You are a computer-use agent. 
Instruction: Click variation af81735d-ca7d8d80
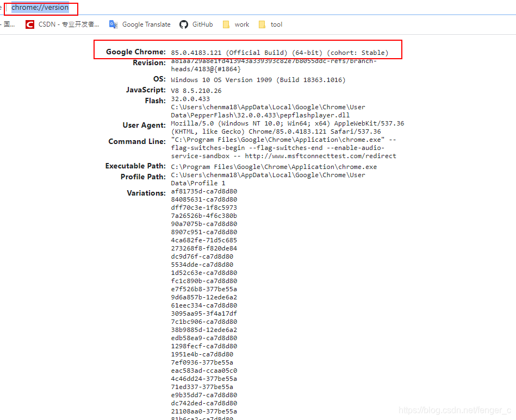point(204,191)
